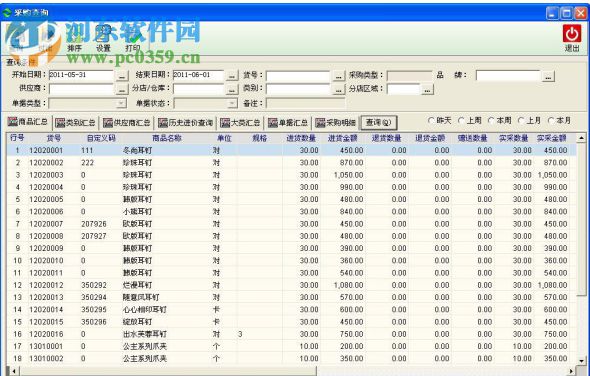590x376 pixels.
Task: Click the vertical scrollbar down arrow
Action: pyautogui.click(x=581, y=360)
